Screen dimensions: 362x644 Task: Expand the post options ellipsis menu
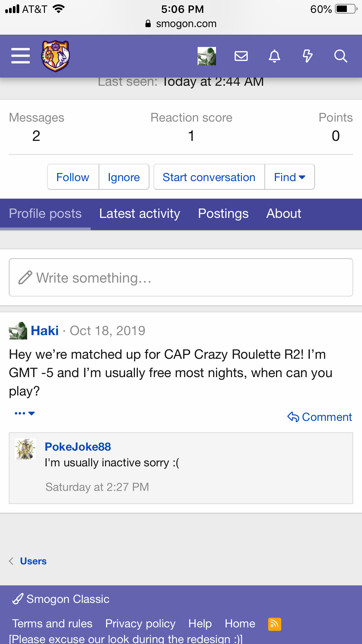click(x=25, y=413)
